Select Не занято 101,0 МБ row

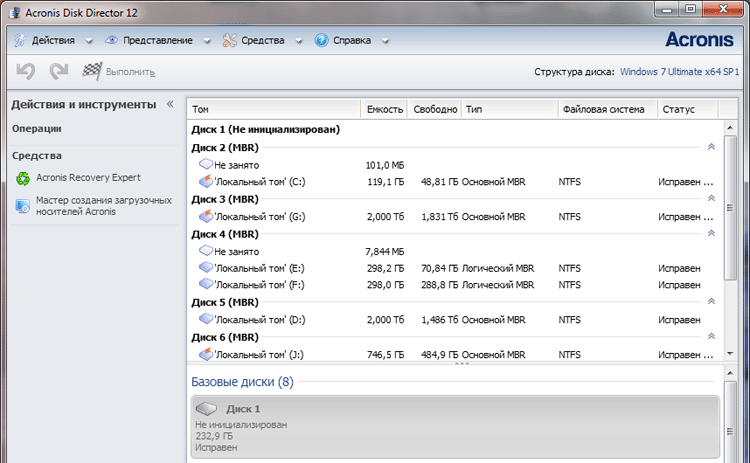click(454, 165)
